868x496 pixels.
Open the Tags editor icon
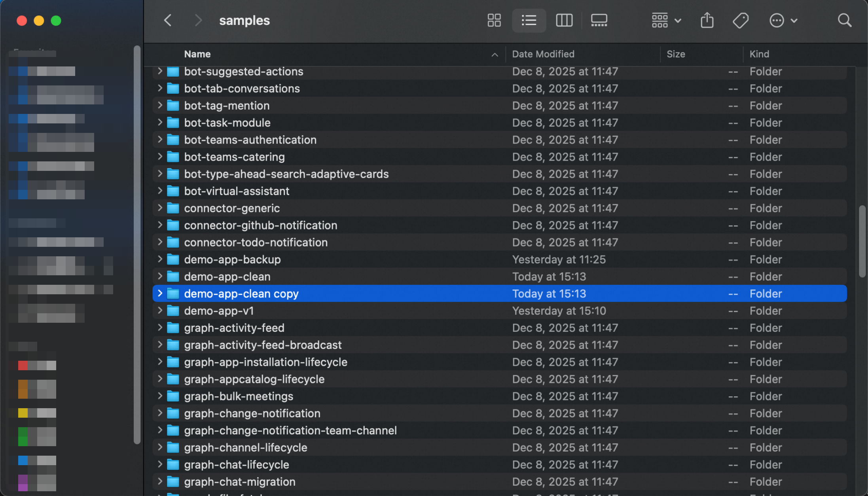click(x=740, y=20)
